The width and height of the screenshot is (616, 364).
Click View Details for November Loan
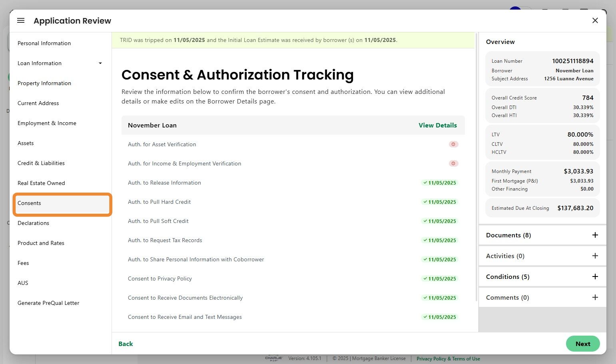pos(438,125)
